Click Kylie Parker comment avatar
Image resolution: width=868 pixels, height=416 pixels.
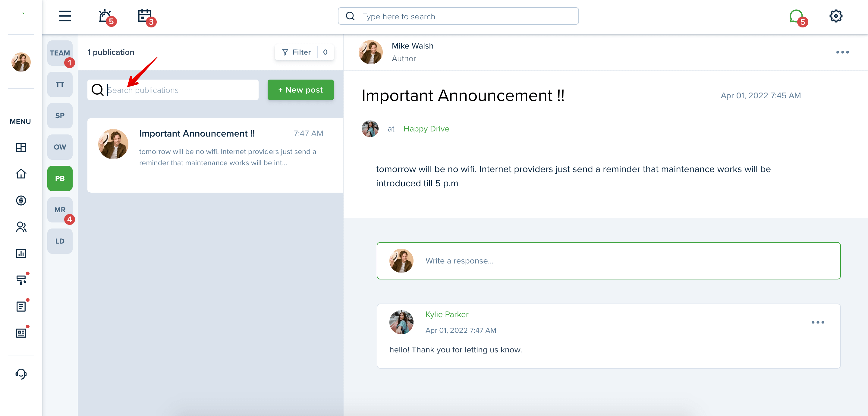(401, 322)
